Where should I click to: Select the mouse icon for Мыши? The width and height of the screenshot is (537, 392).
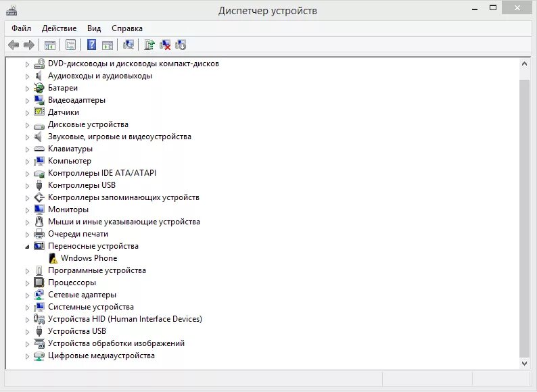coord(39,222)
